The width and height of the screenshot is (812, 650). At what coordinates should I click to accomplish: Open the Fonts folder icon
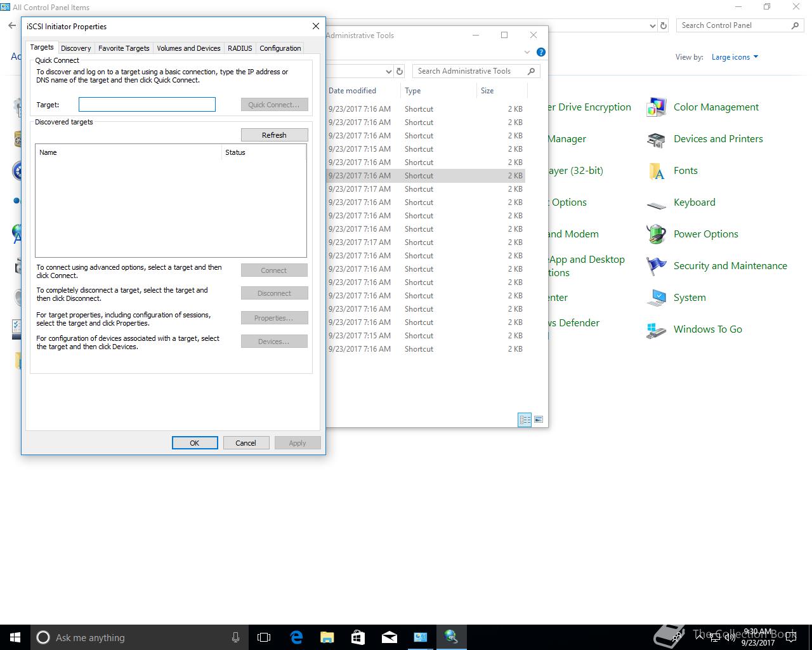coord(656,171)
